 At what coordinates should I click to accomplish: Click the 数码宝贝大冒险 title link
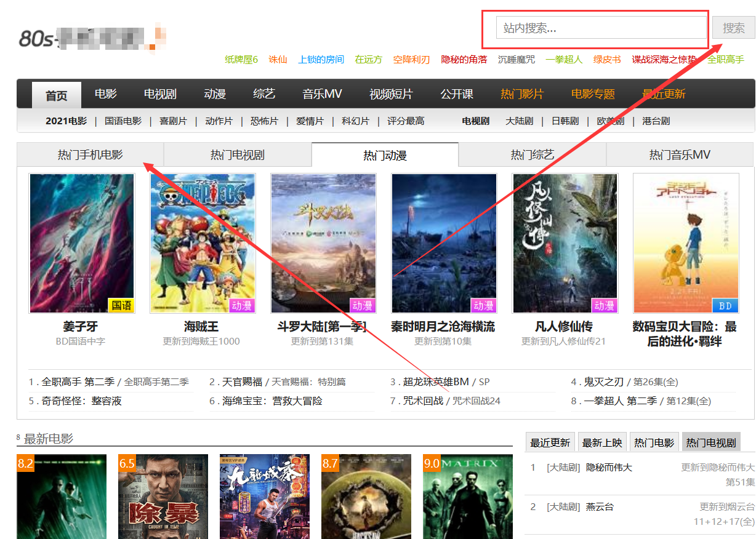(684, 333)
